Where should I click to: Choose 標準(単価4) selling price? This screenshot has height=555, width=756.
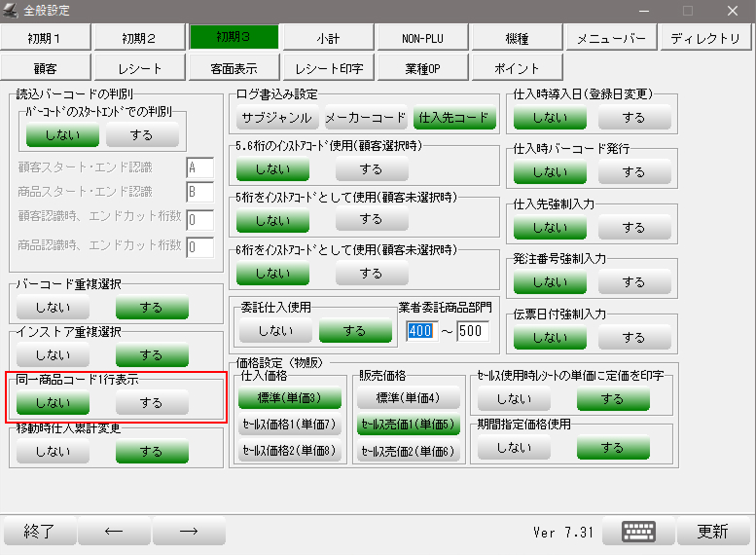[409, 397]
